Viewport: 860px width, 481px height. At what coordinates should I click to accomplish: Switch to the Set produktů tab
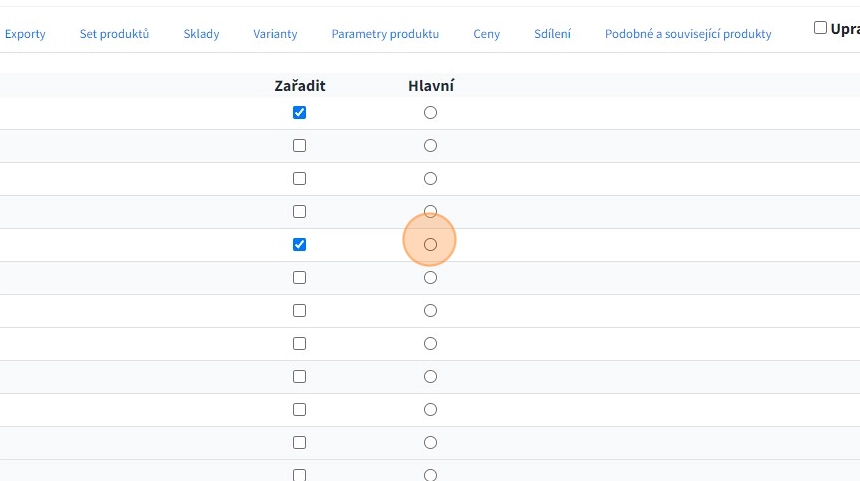click(114, 34)
